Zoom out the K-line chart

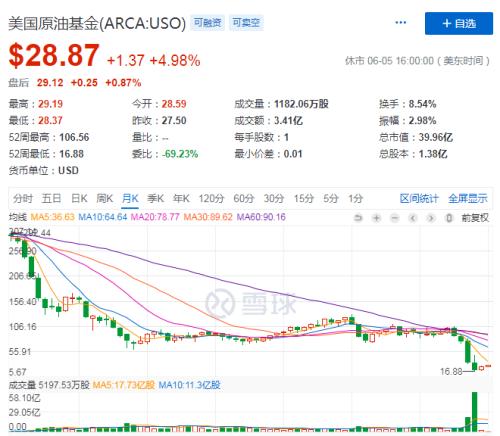(x=395, y=218)
